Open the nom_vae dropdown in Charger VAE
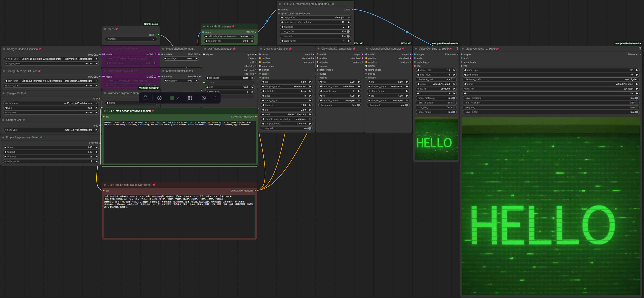The height and width of the screenshot is (298, 644). [51, 130]
